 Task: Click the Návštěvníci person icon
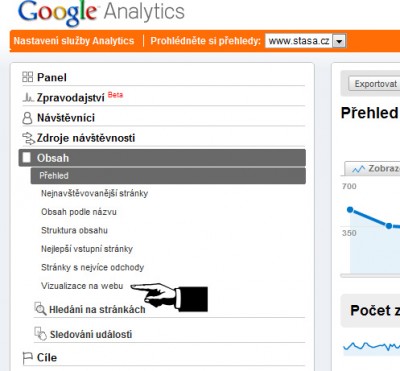point(27,118)
